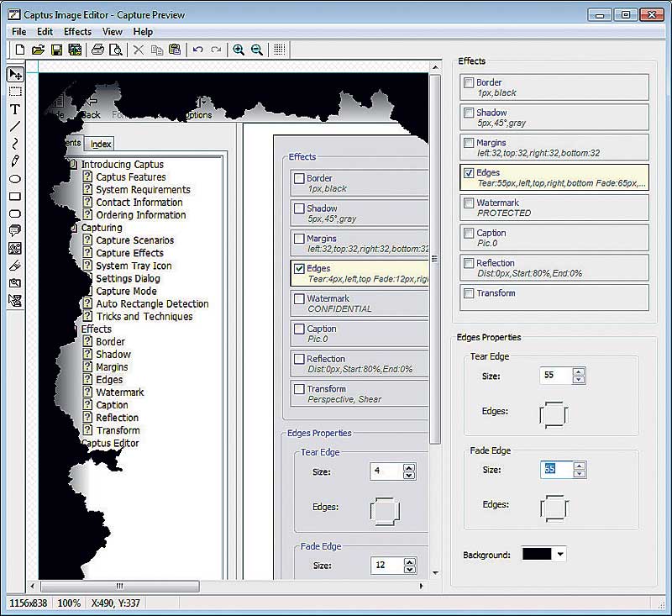Click the canvas scroll-up arrow
Screen dimensions: 672x616
pyautogui.click(x=435, y=68)
